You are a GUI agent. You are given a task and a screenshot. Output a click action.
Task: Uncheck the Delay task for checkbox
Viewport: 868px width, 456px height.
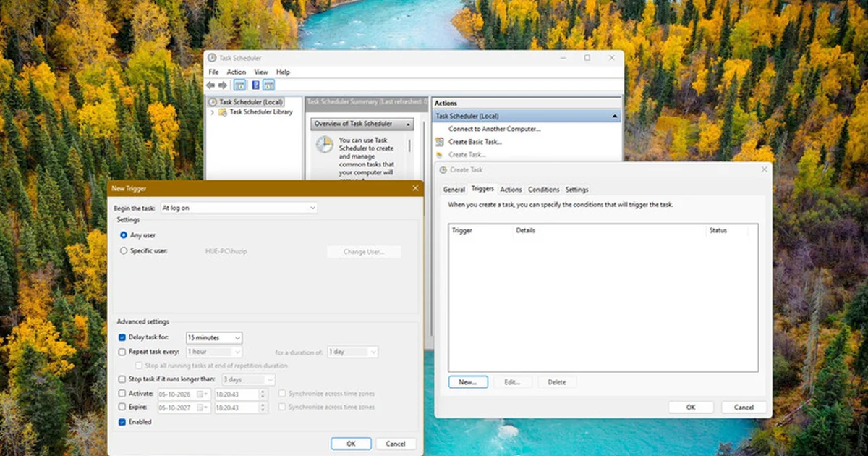[122, 337]
